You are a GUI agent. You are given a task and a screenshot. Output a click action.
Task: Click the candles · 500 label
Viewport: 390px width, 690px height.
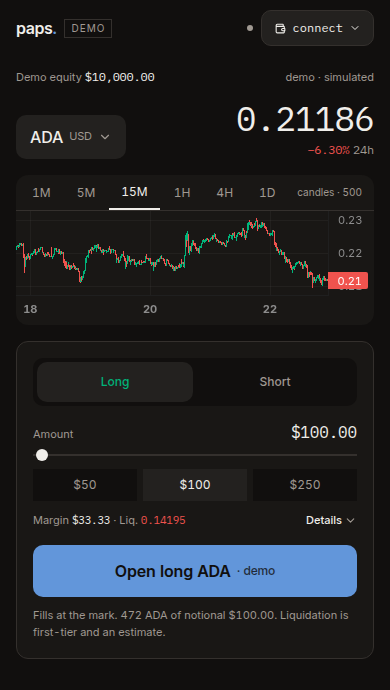click(x=330, y=192)
